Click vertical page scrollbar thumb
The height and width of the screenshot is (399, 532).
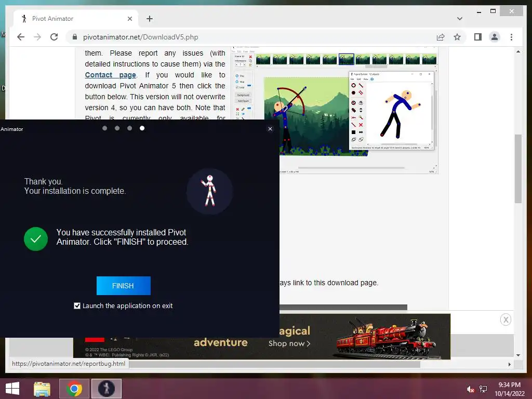coord(518,169)
